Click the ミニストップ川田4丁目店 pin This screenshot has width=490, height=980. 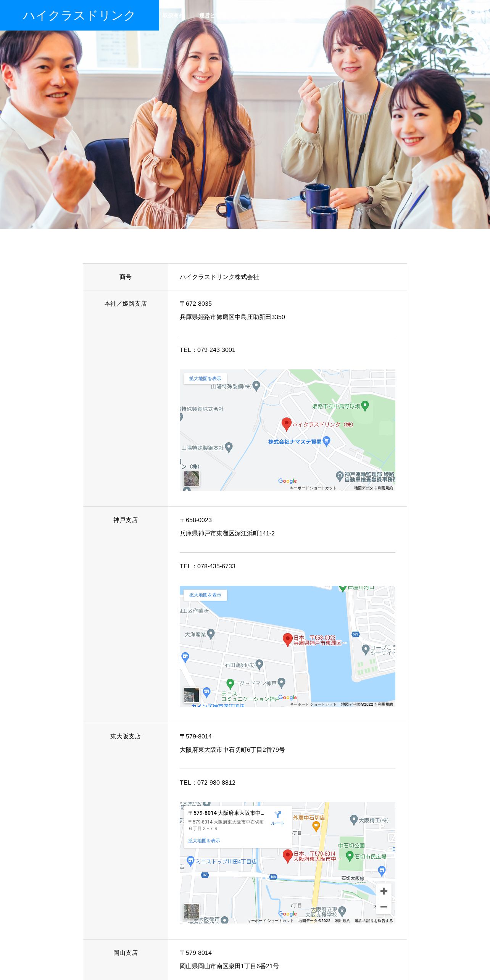[x=190, y=861]
